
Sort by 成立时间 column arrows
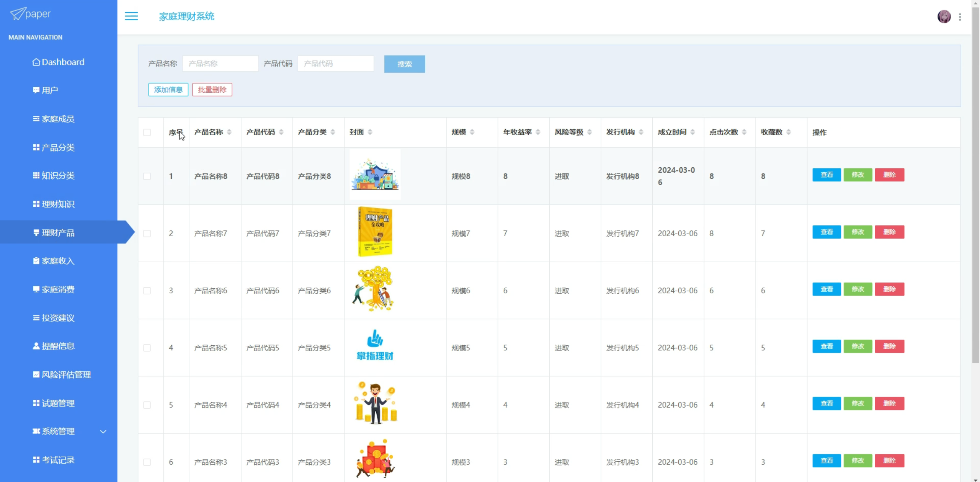point(693,132)
